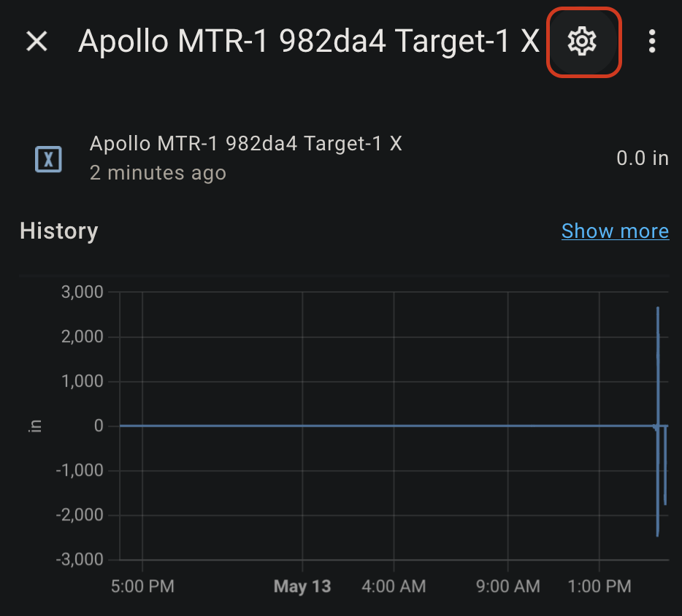Click the blue X entity icon
This screenshot has width=682, height=616.
pos(48,160)
